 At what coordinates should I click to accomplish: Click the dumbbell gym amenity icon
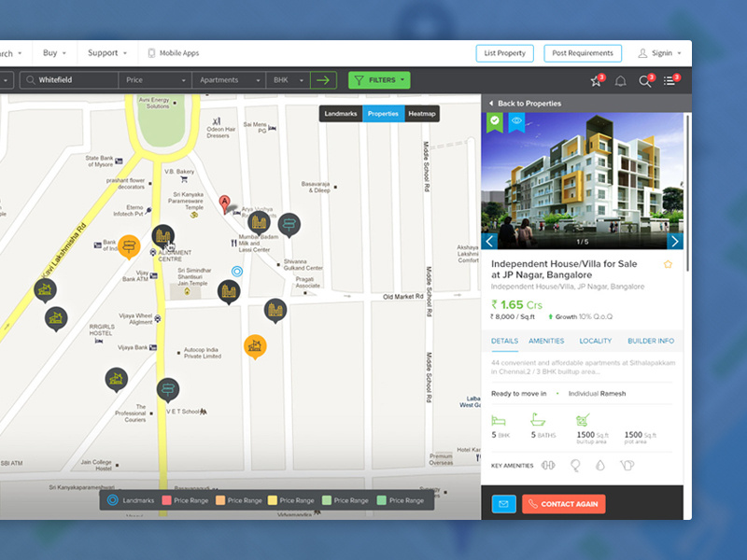pyautogui.click(x=548, y=465)
